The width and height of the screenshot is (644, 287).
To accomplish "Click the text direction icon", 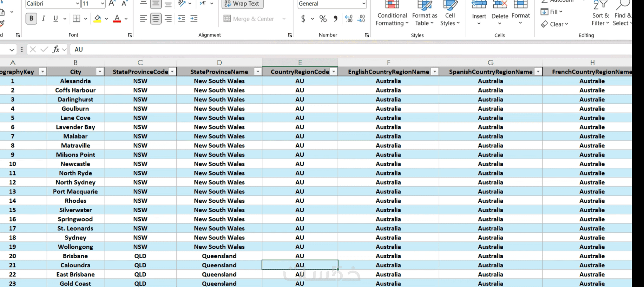I will (x=203, y=4).
